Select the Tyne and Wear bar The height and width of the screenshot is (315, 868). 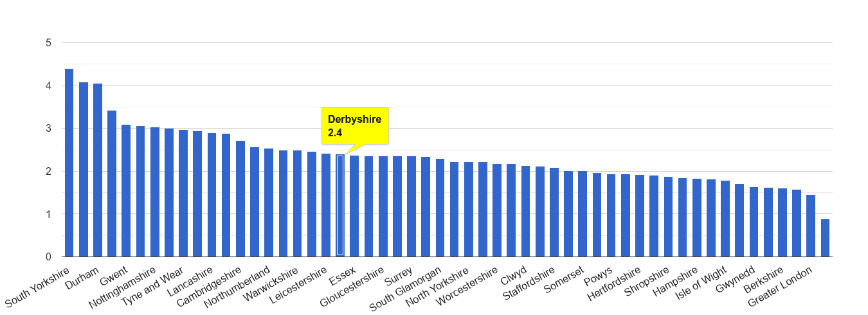coord(183,194)
